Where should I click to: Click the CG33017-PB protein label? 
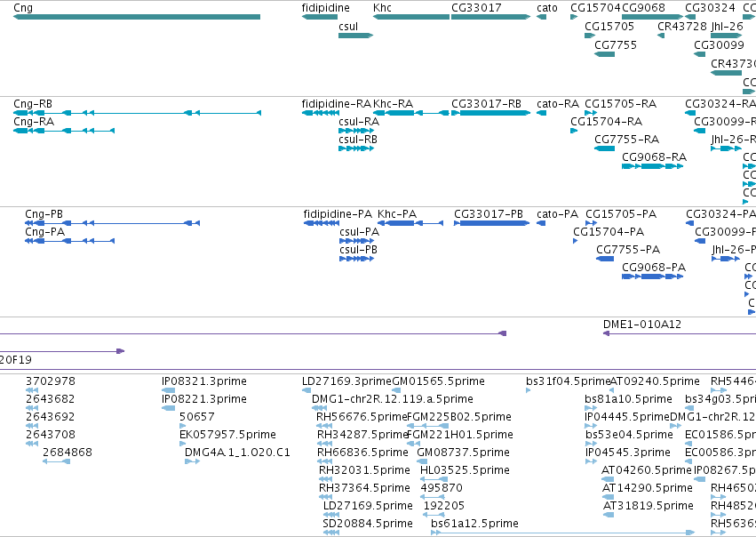[x=489, y=214]
